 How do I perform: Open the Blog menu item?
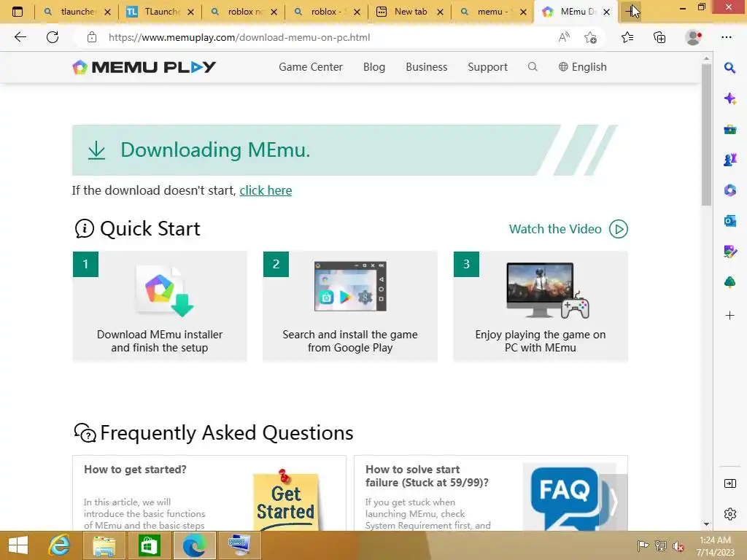pyautogui.click(x=374, y=67)
